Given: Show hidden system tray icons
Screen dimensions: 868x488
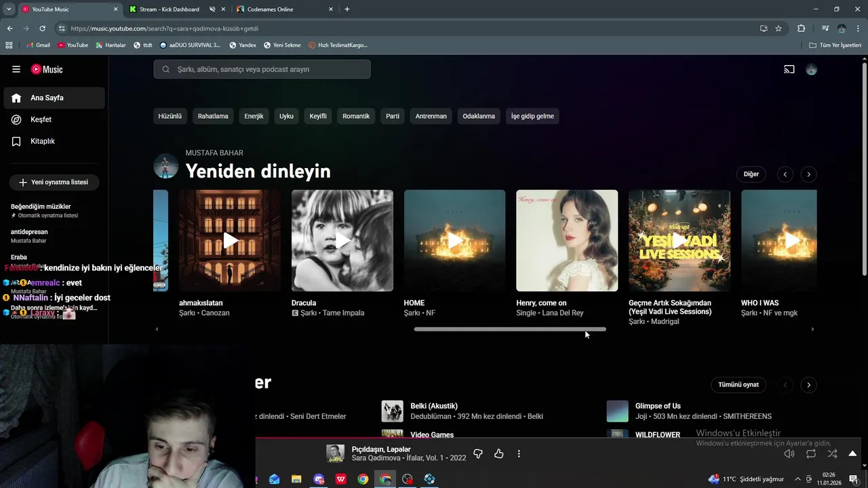Looking at the screenshot, I should coord(798,479).
